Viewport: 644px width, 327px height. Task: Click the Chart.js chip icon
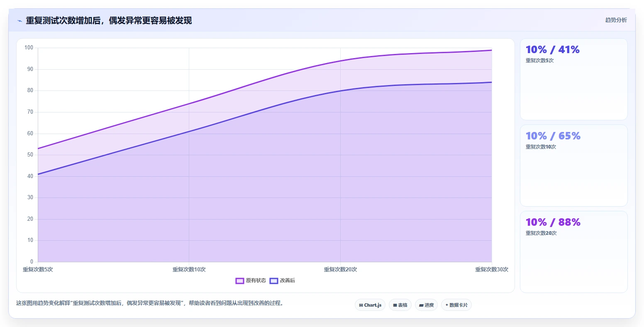tap(361, 305)
